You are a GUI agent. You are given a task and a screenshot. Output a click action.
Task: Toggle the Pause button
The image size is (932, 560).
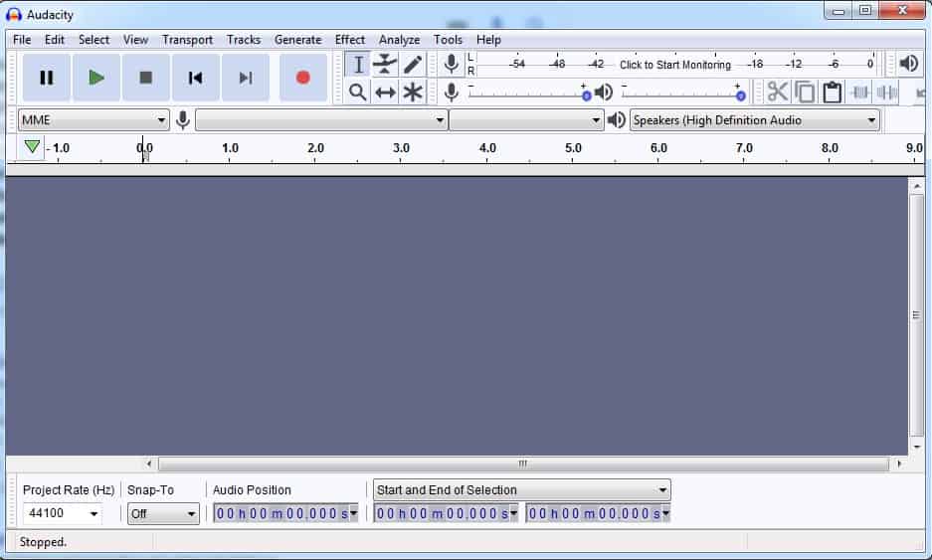(x=46, y=78)
